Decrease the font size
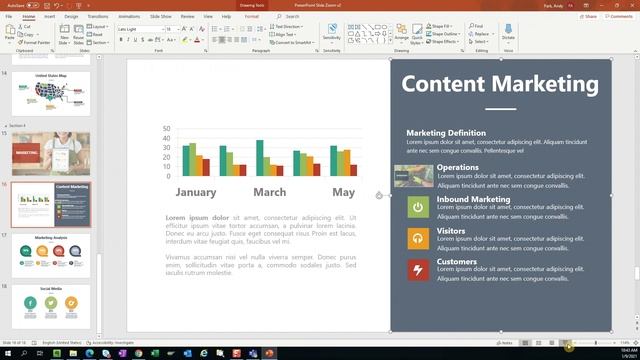The image size is (640, 360). pyautogui.click(x=192, y=29)
